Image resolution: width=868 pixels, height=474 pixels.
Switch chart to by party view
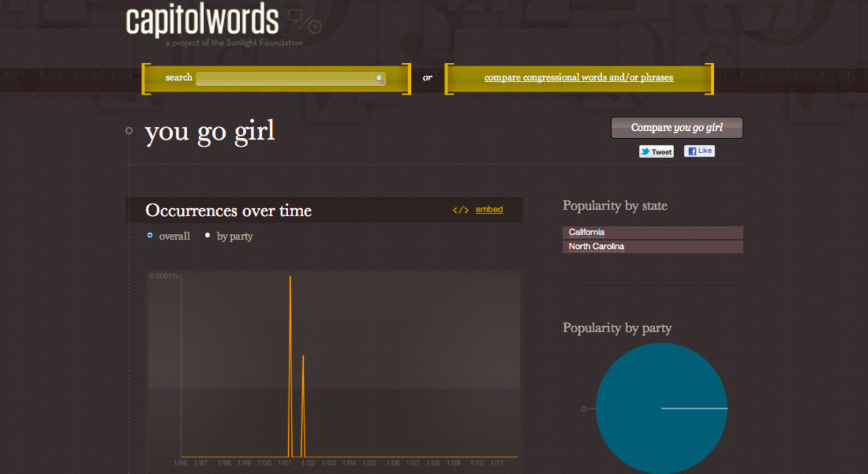point(208,236)
